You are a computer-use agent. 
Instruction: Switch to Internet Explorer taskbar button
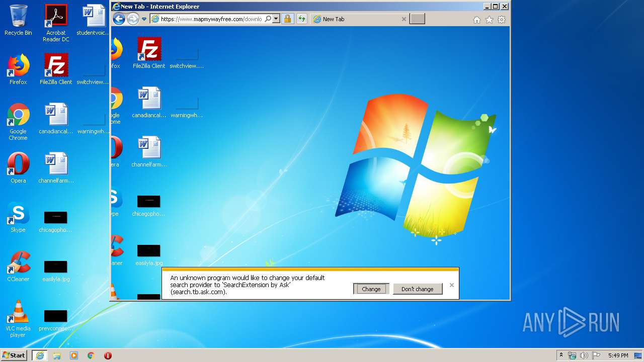point(39,355)
